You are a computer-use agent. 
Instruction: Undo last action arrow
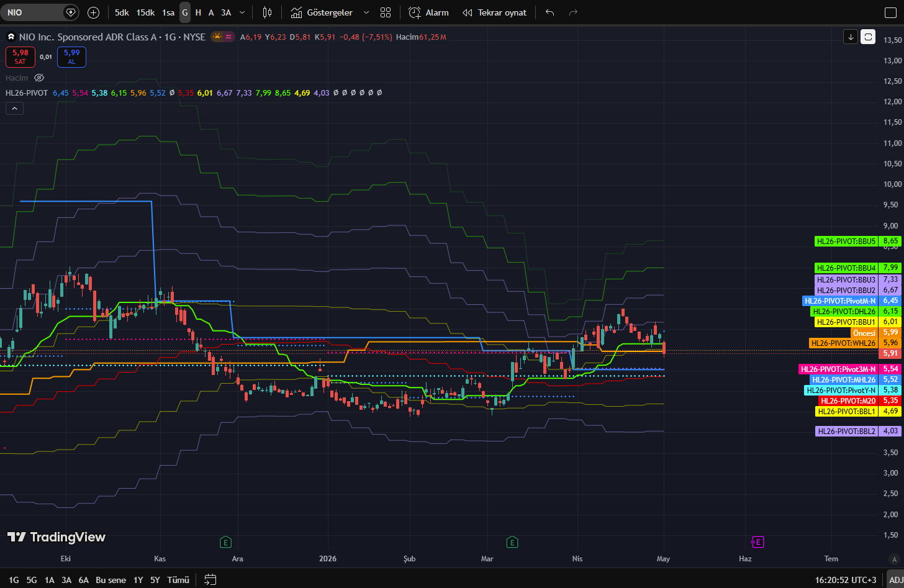[x=549, y=12]
